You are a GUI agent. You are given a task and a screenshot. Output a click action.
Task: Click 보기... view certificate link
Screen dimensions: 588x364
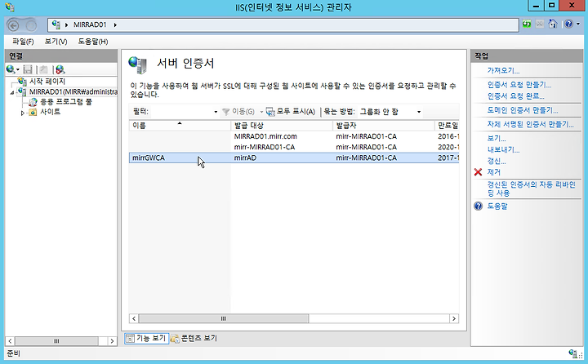(497, 139)
